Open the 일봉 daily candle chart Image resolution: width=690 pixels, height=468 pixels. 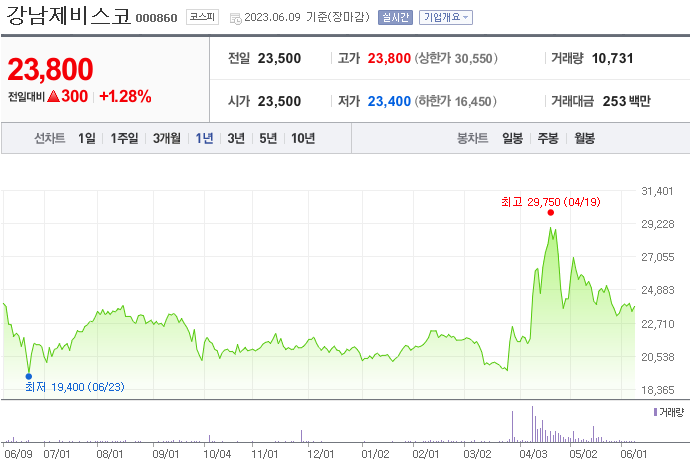click(x=513, y=139)
